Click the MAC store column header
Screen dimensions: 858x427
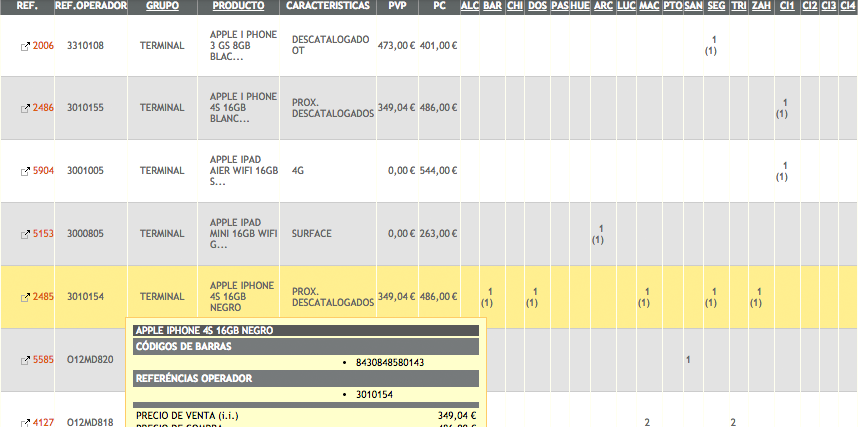click(x=650, y=6)
